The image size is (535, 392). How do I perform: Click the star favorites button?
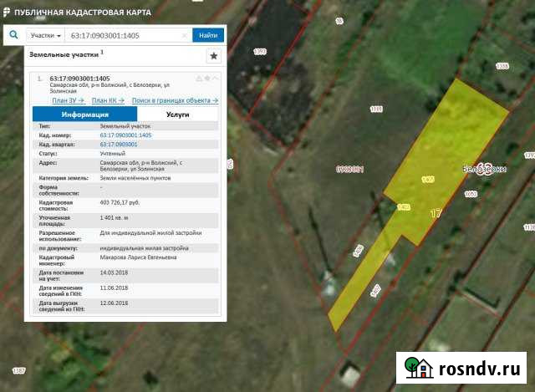214,56
